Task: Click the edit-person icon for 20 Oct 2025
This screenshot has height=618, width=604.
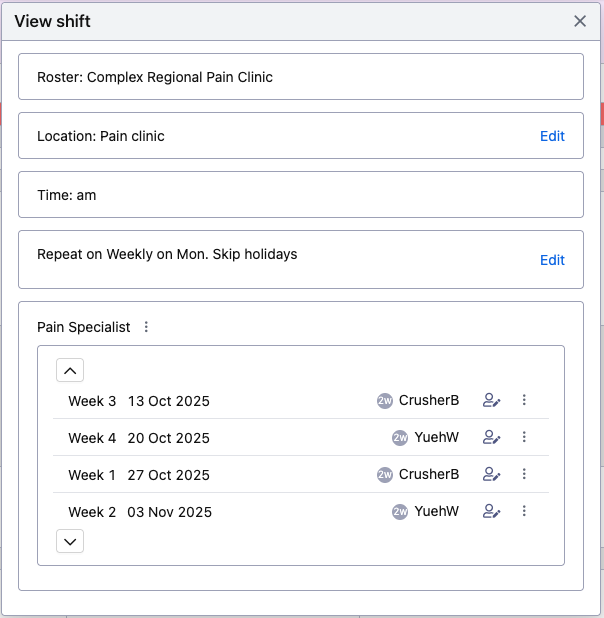Action: tap(492, 437)
